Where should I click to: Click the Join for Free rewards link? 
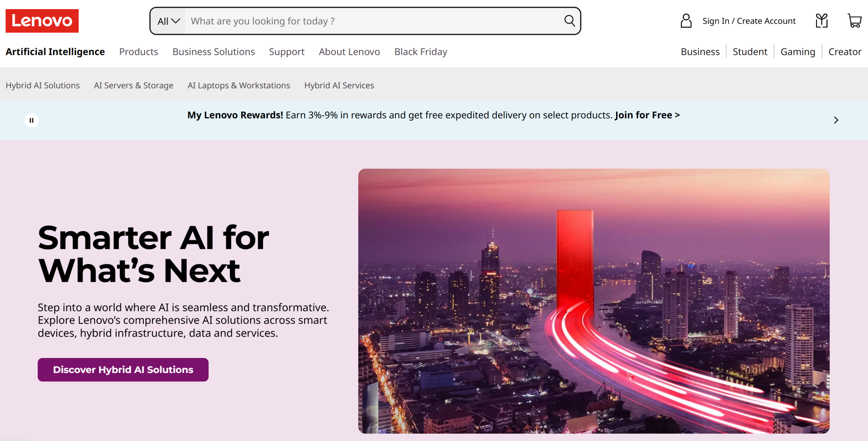pos(647,115)
